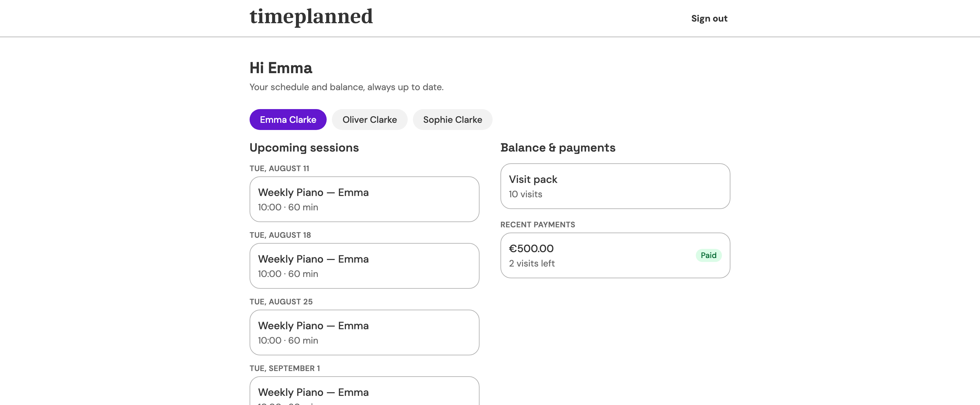Click the schedule and balance subtitle text
Viewport: 980px width, 405px height.
[x=346, y=87]
